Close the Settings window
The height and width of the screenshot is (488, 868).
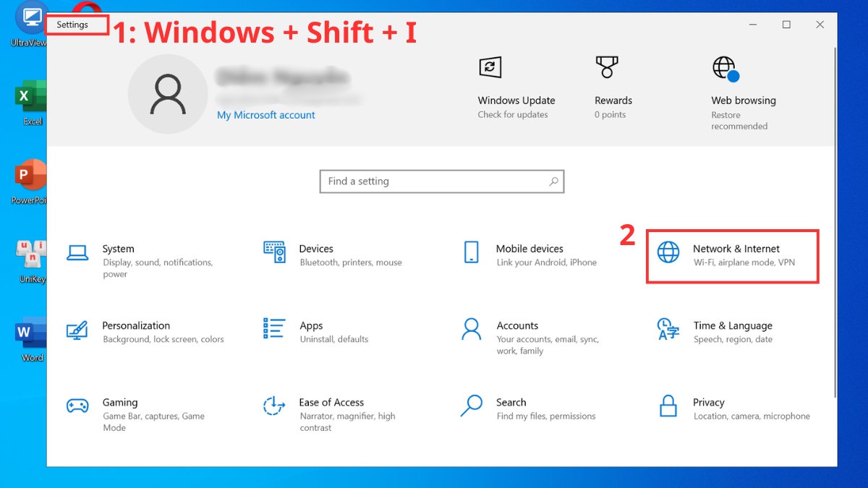(820, 25)
